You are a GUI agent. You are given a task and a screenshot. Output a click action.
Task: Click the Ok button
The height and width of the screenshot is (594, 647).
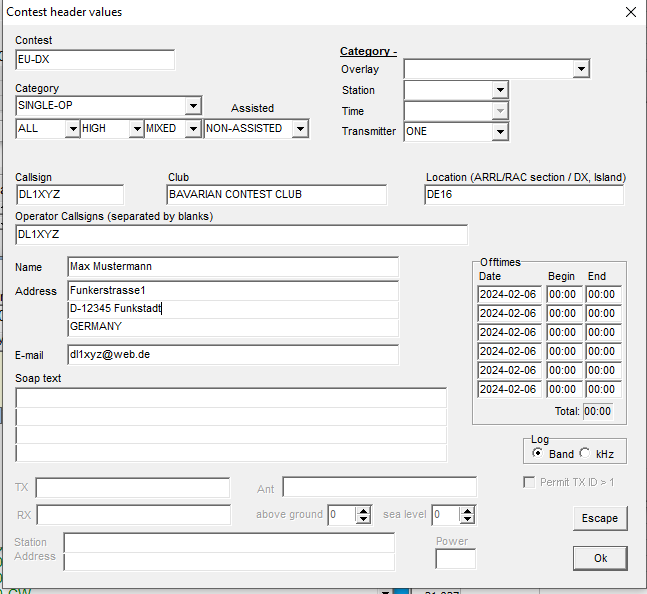600,558
